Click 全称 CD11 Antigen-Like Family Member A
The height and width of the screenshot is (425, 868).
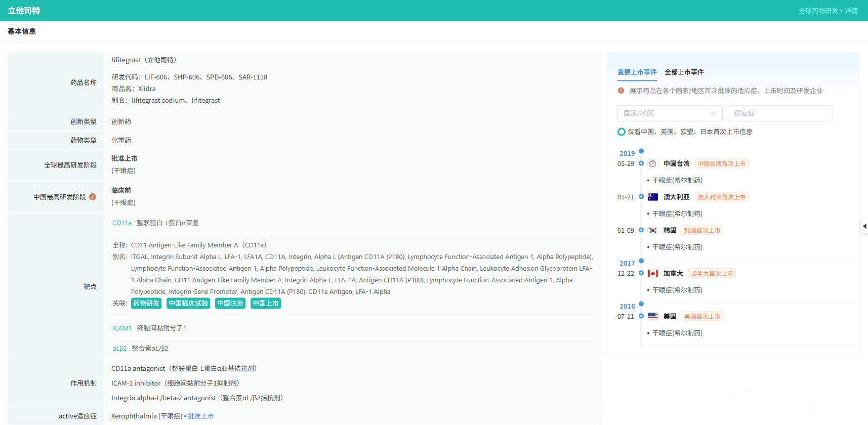click(189, 245)
